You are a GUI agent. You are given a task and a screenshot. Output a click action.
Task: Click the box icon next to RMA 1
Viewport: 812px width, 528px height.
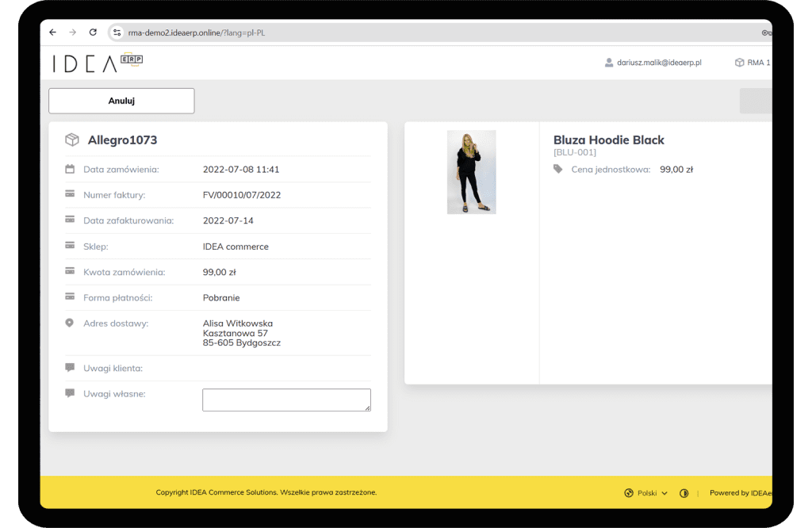(x=739, y=63)
